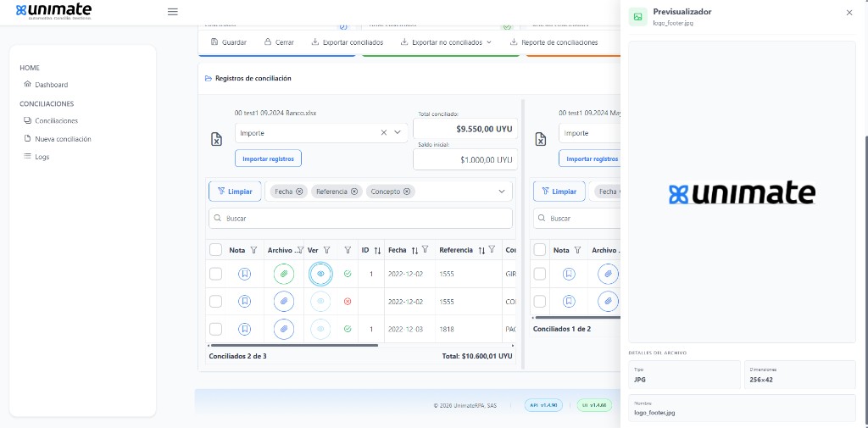The height and width of the screenshot is (428, 868).
Task: Sort by the Referencia column
Action: click(x=481, y=250)
